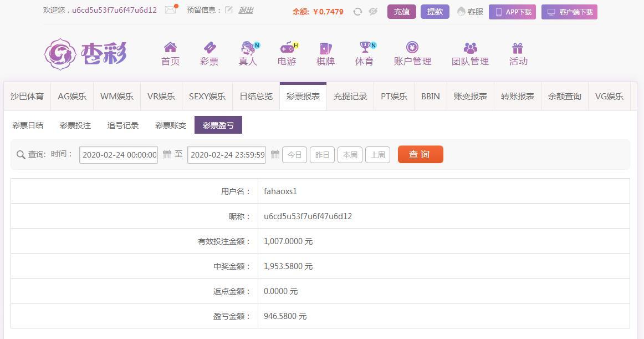
Task: Open the start date calendar picker
Action: pyautogui.click(x=168, y=155)
